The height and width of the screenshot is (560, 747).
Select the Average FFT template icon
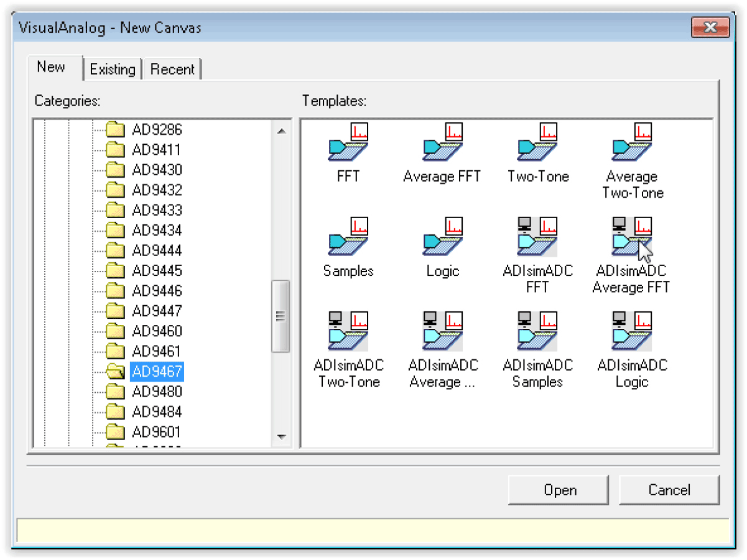443,142
